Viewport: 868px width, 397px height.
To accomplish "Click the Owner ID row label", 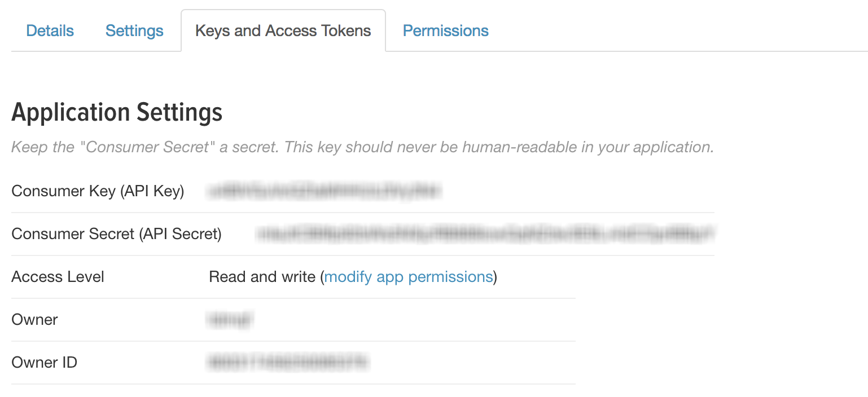I will pyautogui.click(x=45, y=362).
